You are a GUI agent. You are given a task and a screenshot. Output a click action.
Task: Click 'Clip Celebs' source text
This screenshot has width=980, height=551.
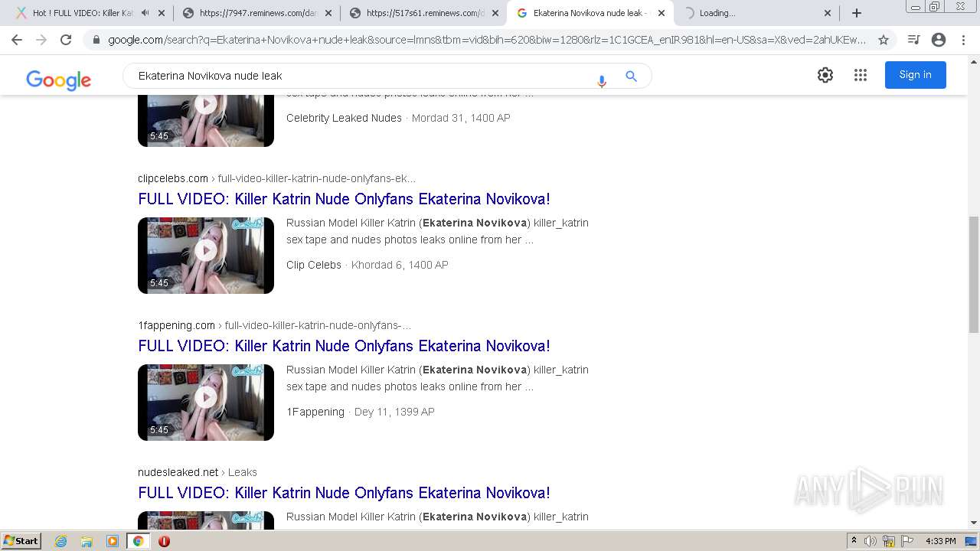[x=314, y=265]
